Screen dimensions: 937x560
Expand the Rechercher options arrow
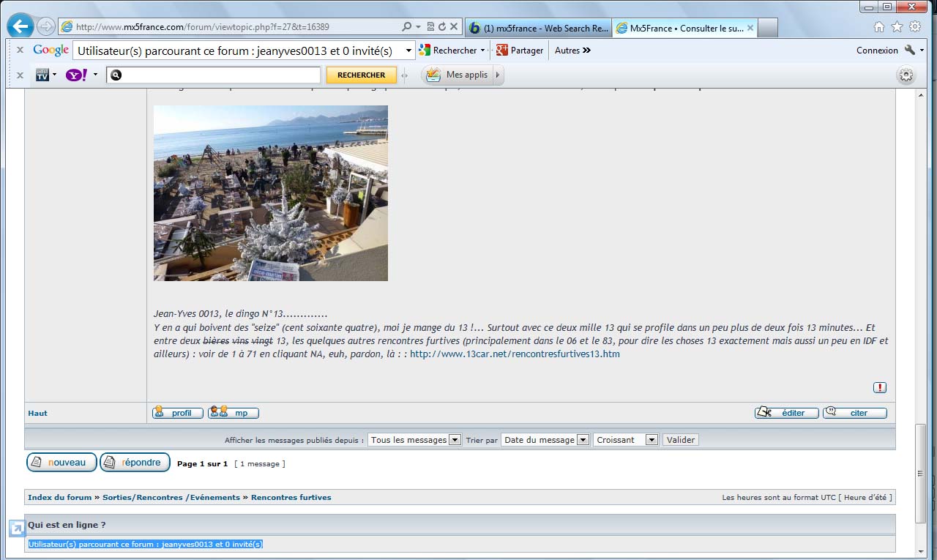483,51
